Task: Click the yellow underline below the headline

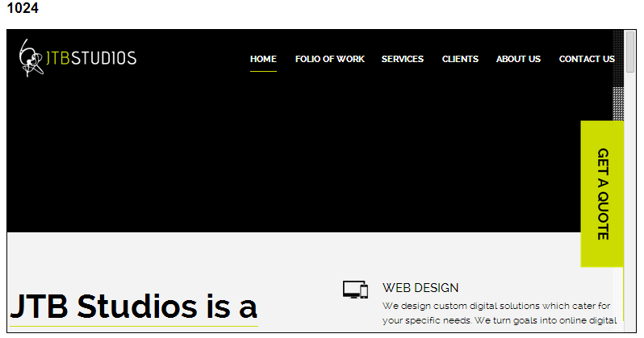Action: (133, 326)
